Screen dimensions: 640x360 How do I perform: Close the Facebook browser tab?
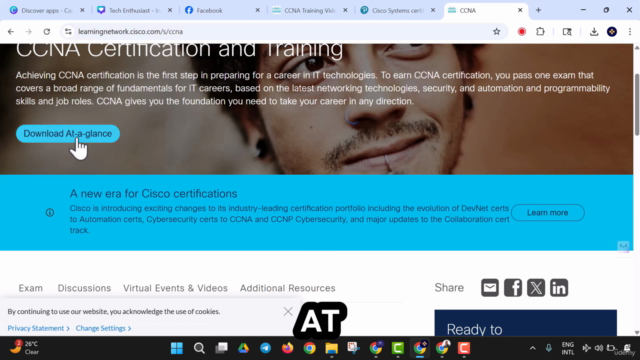(x=258, y=10)
